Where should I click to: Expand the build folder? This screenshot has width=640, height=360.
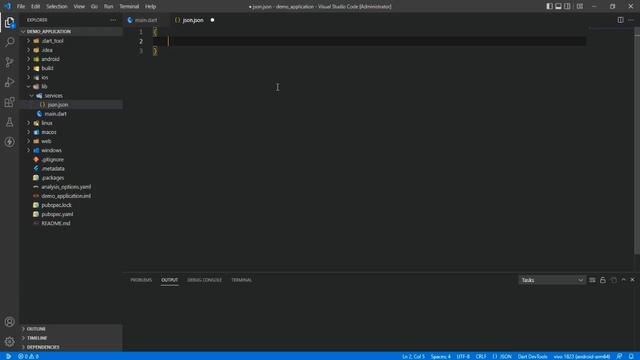click(47, 68)
